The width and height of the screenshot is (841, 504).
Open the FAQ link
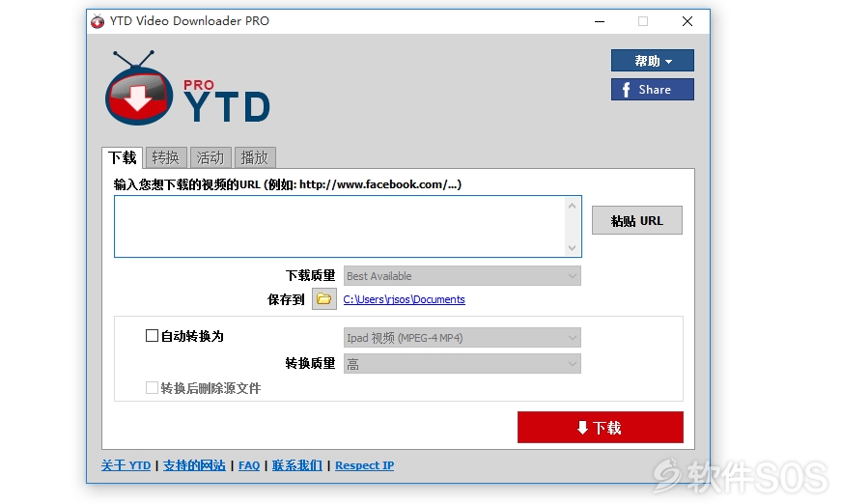[249, 465]
